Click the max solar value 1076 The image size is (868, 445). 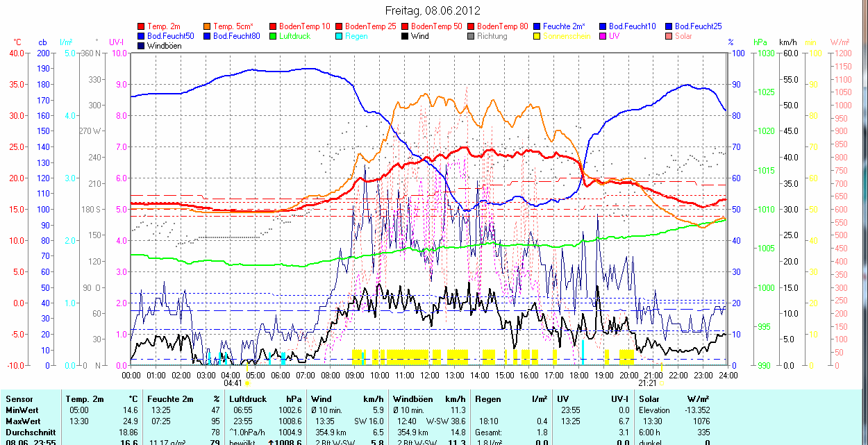coord(700,421)
